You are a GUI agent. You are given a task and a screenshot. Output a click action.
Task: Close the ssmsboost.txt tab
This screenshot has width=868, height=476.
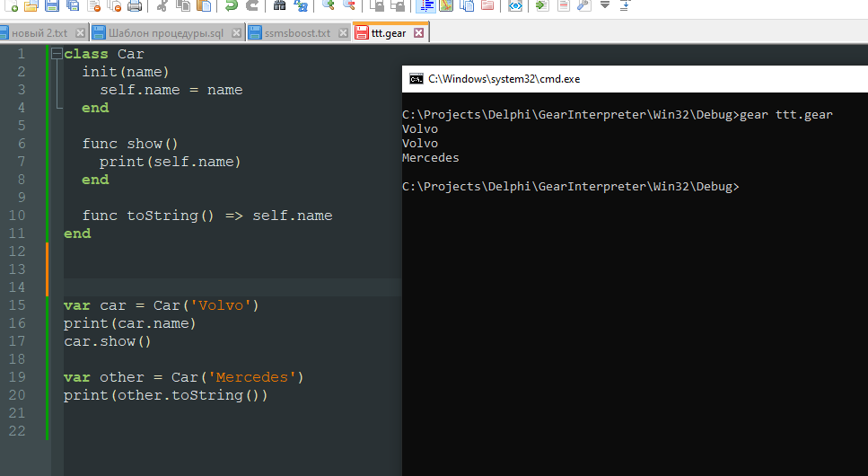pos(343,32)
